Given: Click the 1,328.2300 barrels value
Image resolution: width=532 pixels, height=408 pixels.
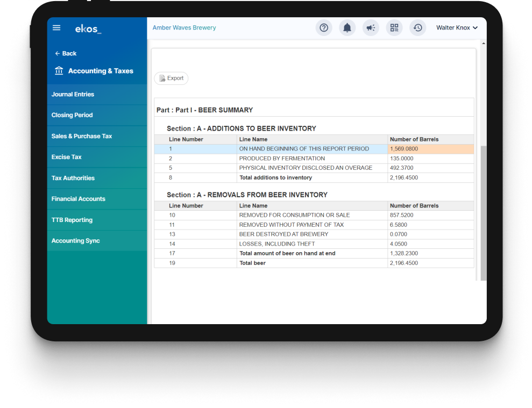Looking at the screenshot, I should 404,253.
